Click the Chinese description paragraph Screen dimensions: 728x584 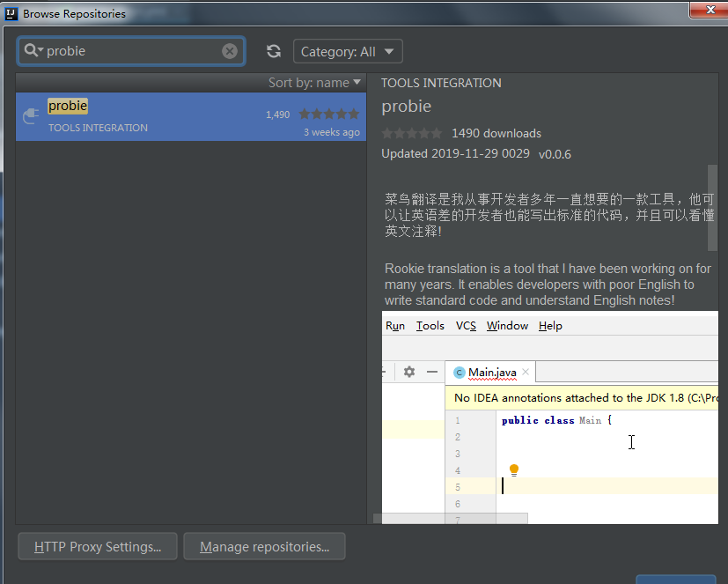[x=549, y=215]
